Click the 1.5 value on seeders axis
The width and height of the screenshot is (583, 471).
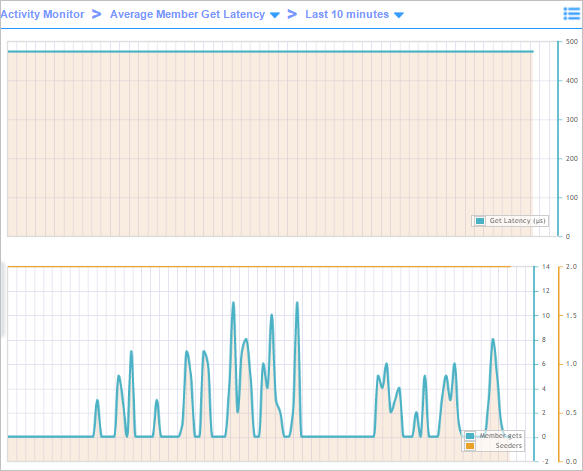[571, 316]
